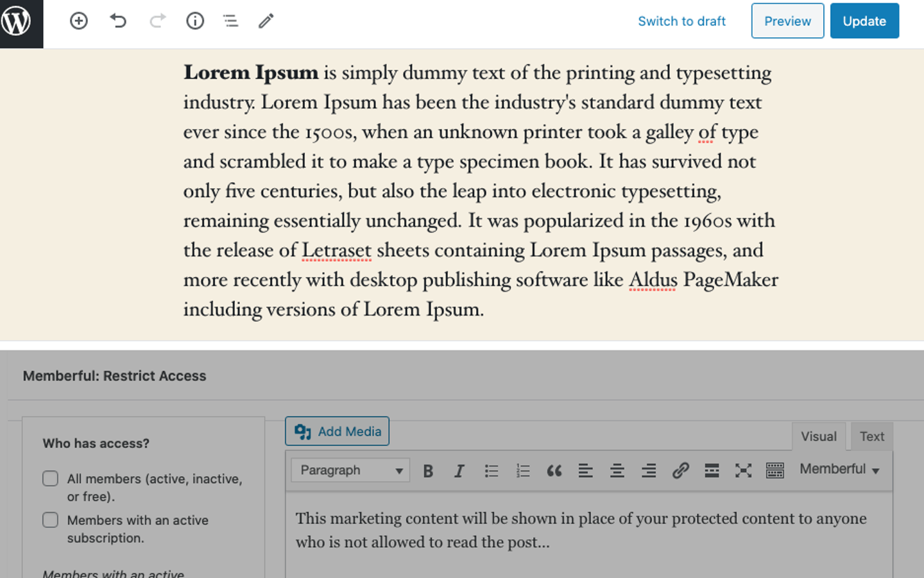Insert a bulleted list
The image size is (924, 578).
coord(492,472)
